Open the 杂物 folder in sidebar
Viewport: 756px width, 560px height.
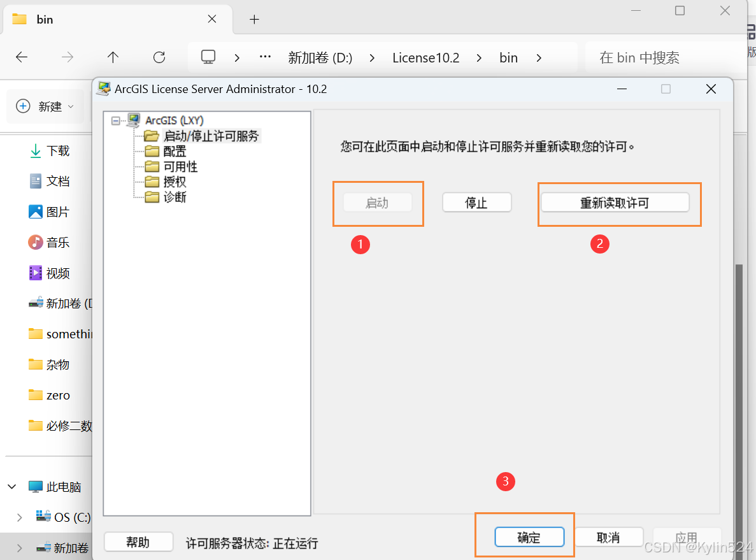pos(49,364)
